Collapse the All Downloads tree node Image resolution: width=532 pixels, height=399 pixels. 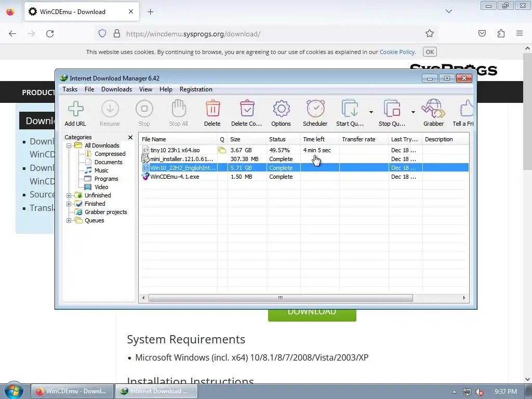[69, 145]
